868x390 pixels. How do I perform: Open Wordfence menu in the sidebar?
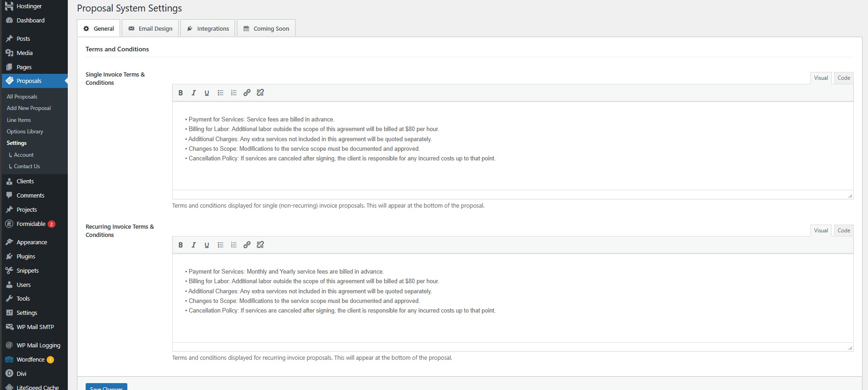coord(30,360)
